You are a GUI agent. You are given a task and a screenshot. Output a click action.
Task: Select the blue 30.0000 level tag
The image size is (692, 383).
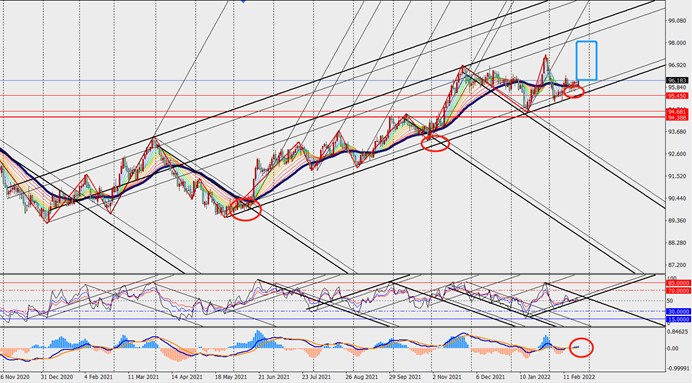678,312
